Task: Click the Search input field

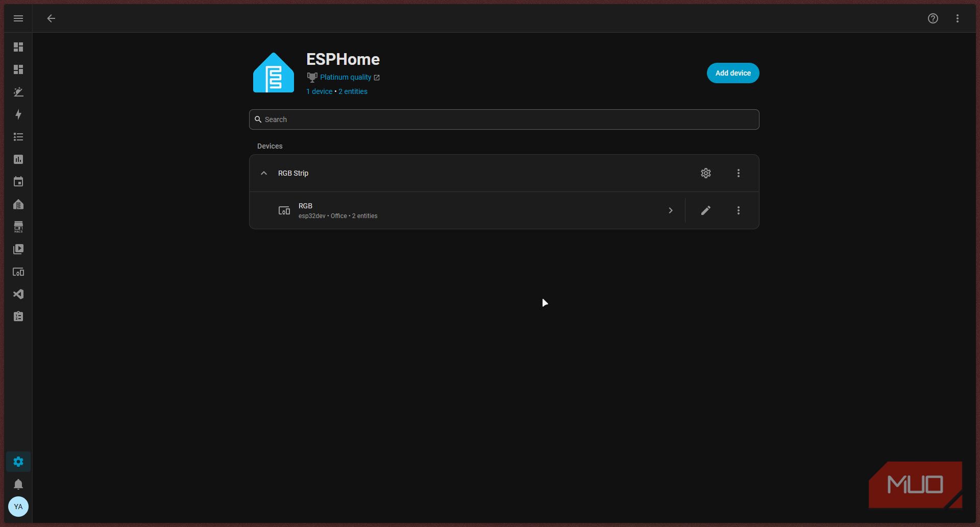Action: (504, 119)
